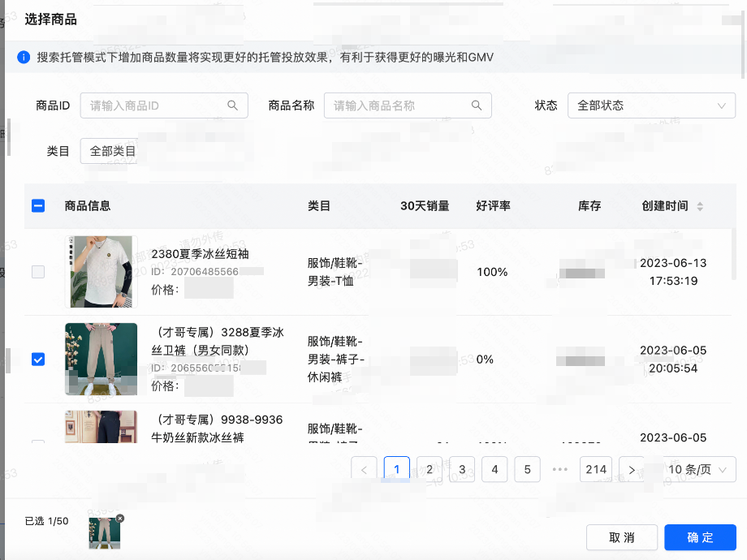Click the 0% rating value in the second row
This screenshot has width=747, height=560.
pyautogui.click(x=485, y=359)
